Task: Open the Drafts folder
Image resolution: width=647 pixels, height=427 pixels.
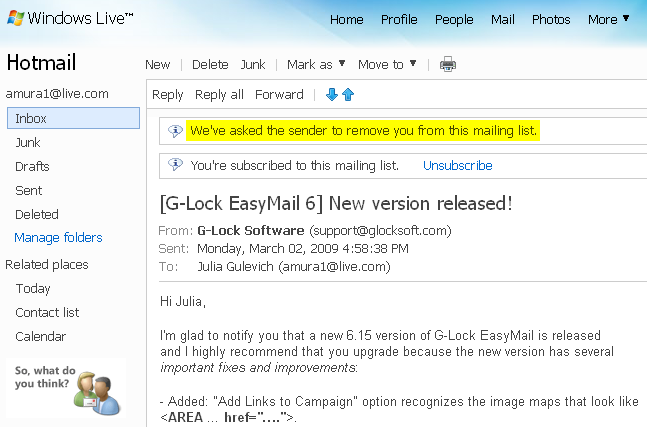Action: pos(32,166)
